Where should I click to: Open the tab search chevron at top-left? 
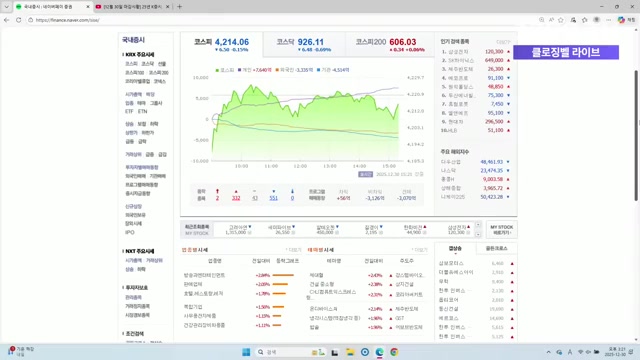[x=6, y=7]
